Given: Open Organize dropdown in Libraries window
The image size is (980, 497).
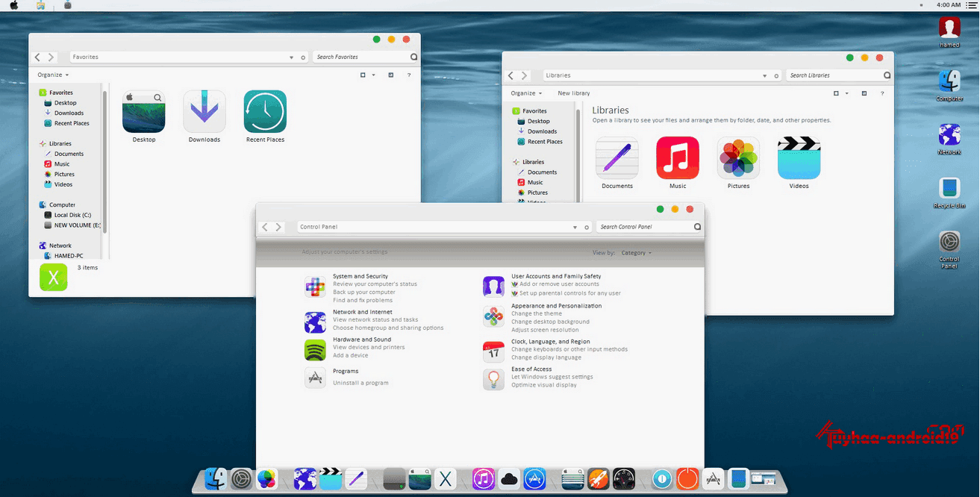Looking at the screenshot, I should point(526,93).
